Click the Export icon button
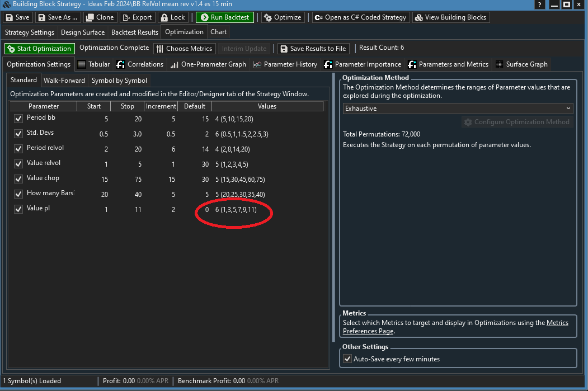Screen dimensions: 588x391 (x=126, y=17)
